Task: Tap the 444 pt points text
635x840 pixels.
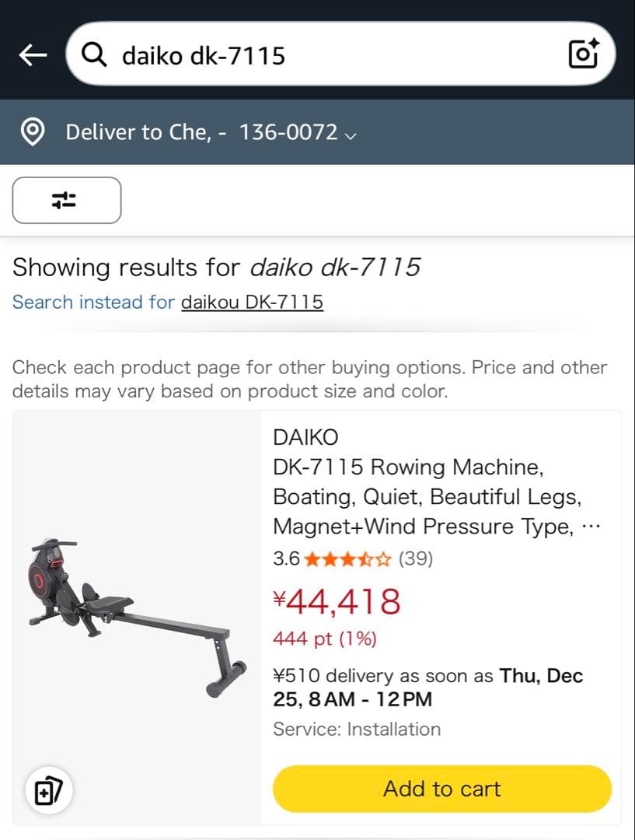Action: (x=325, y=639)
